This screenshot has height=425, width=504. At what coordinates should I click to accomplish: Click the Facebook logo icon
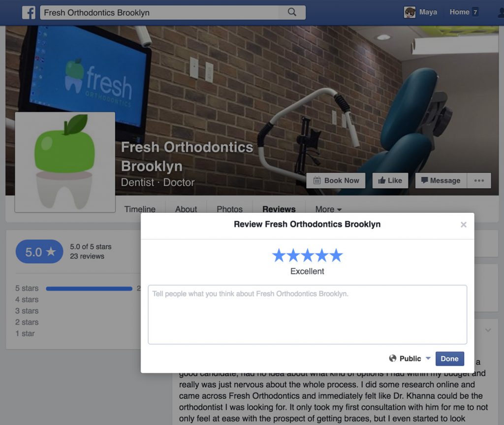29,12
